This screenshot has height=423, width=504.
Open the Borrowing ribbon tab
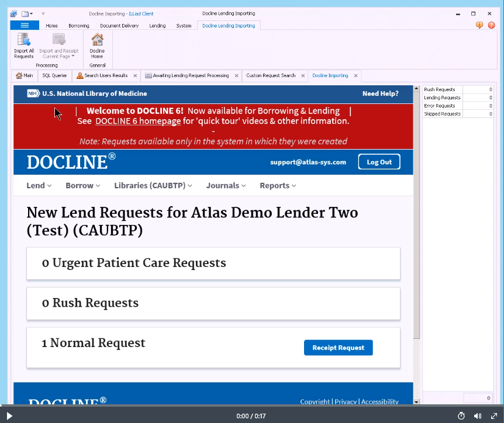click(79, 26)
